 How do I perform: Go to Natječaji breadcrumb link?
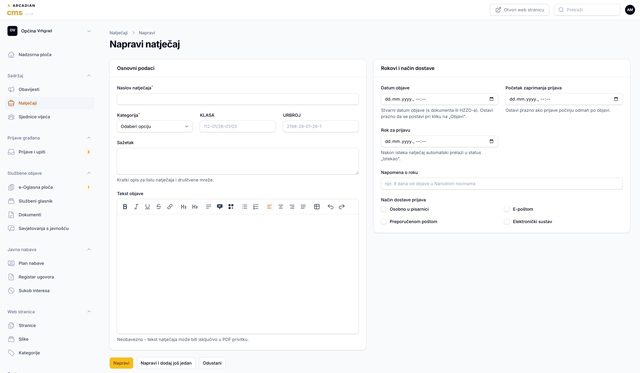[x=119, y=33]
